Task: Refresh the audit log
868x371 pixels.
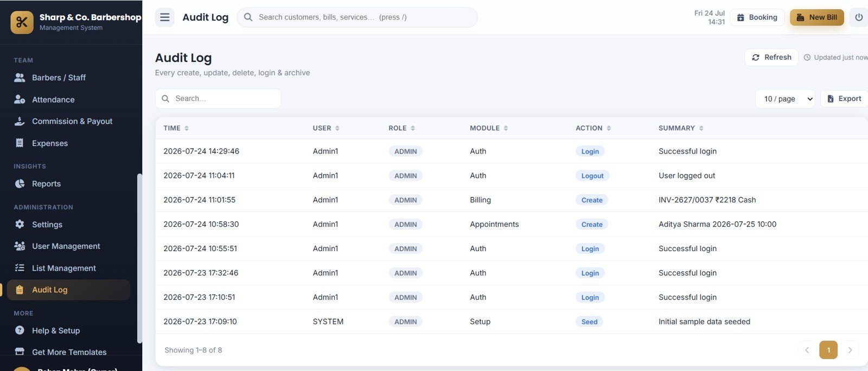Action: pos(771,57)
